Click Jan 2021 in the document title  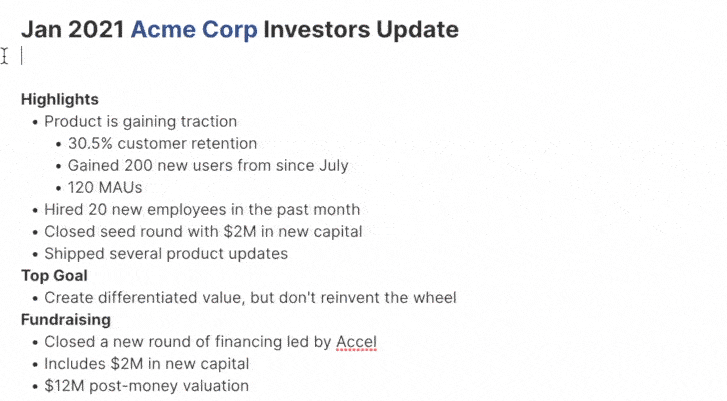[x=73, y=29]
